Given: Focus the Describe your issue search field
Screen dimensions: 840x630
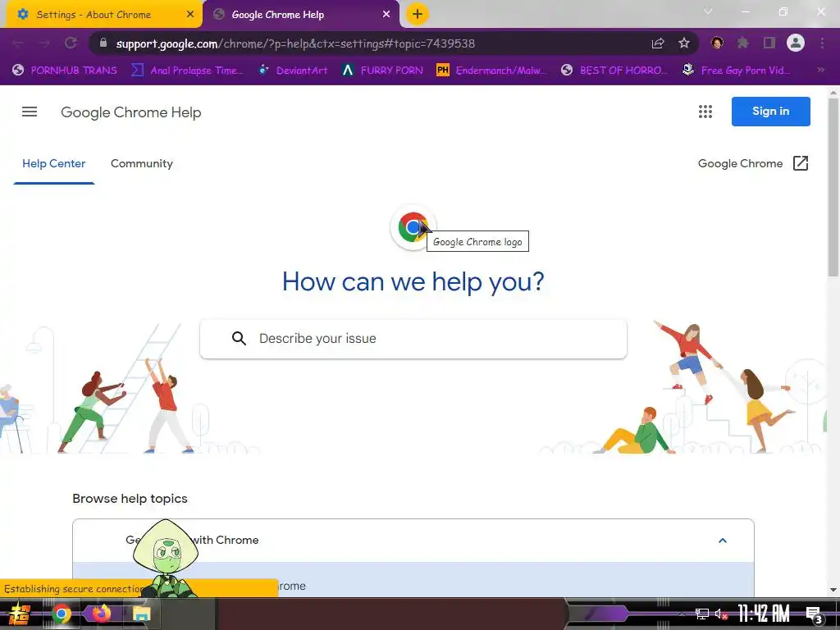Looking at the screenshot, I should coord(413,339).
